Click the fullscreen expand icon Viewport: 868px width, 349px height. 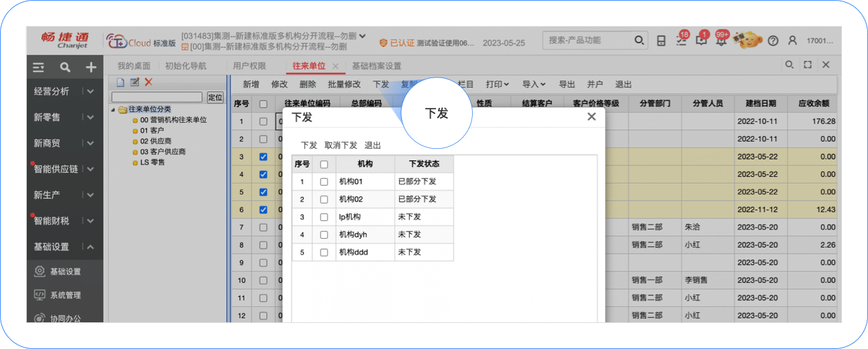click(x=807, y=65)
